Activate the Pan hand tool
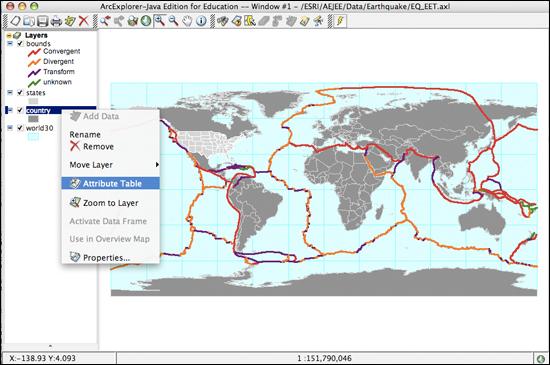The image size is (550, 365). tap(187, 21)
